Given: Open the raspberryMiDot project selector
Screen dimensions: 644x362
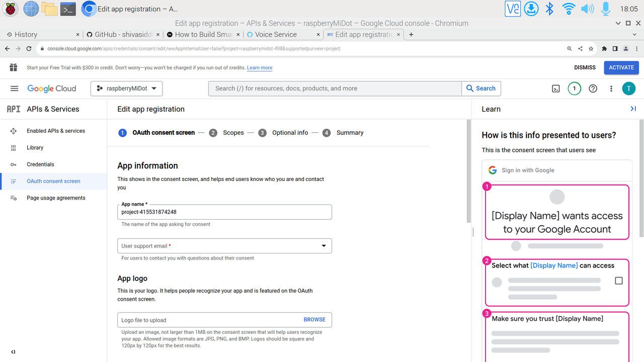Looking at the screenshot, I should [127, 88].
